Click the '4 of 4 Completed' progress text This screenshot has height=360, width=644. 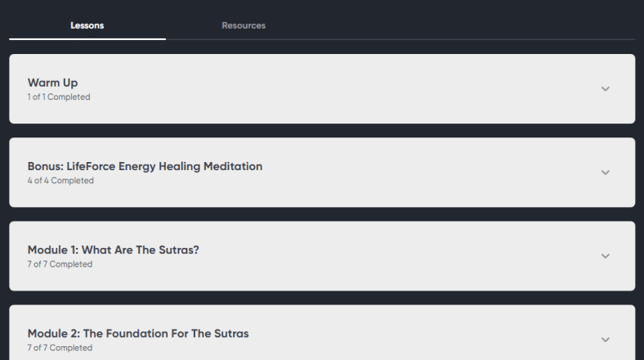point(60,181)
